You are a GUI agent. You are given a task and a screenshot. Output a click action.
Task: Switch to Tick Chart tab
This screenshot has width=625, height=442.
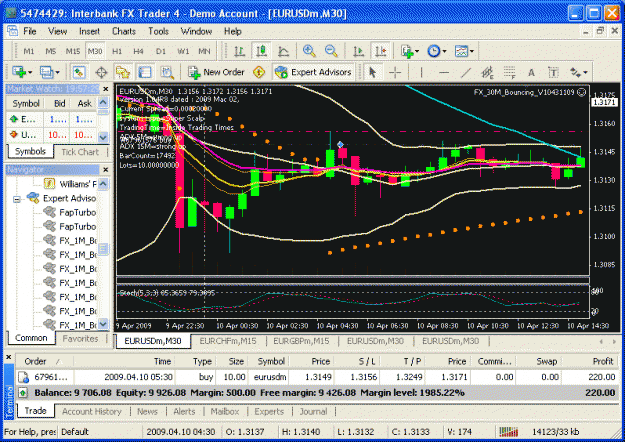click(x=80, y=152)
